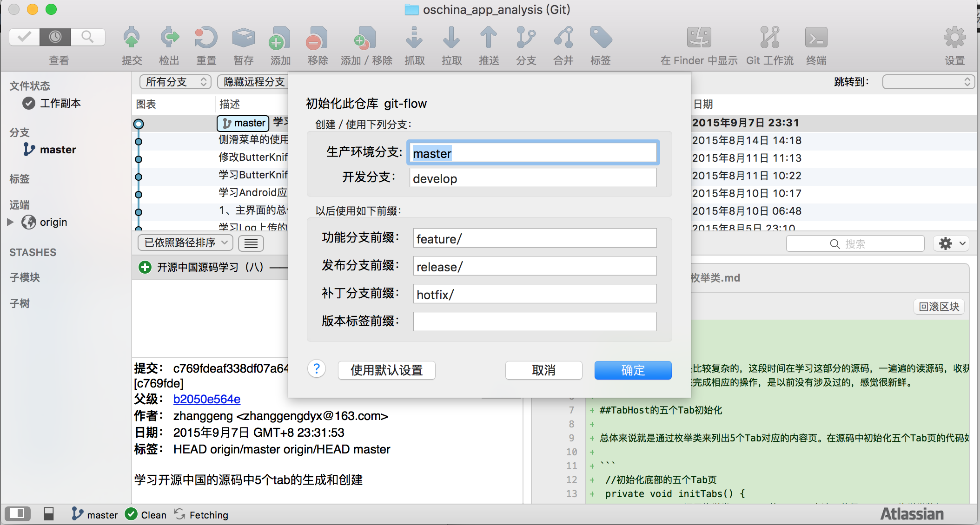Screen dimensions: 980x525
Task: Click the Graph (图表) column header
Action: pyautogui.click(x=146, y=104)
